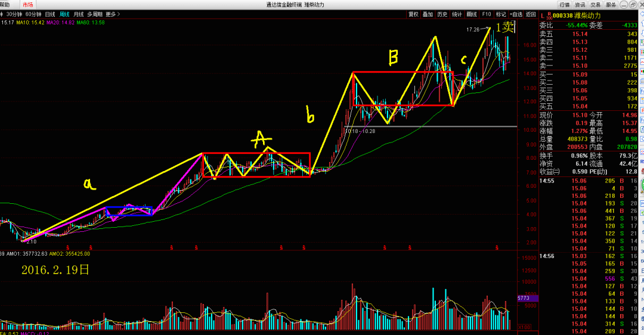Click the MA10: 15.42 indicator label
644x335 pixels.
click(30, 23)
